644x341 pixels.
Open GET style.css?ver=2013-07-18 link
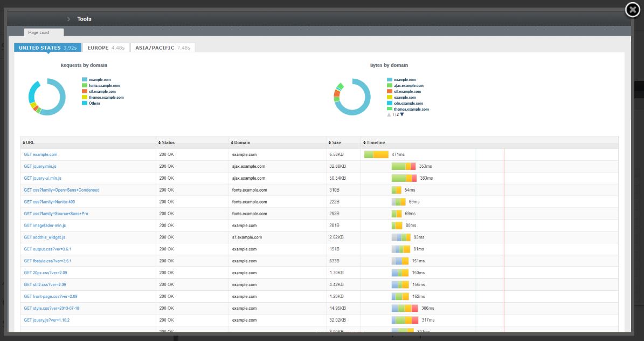52,308
